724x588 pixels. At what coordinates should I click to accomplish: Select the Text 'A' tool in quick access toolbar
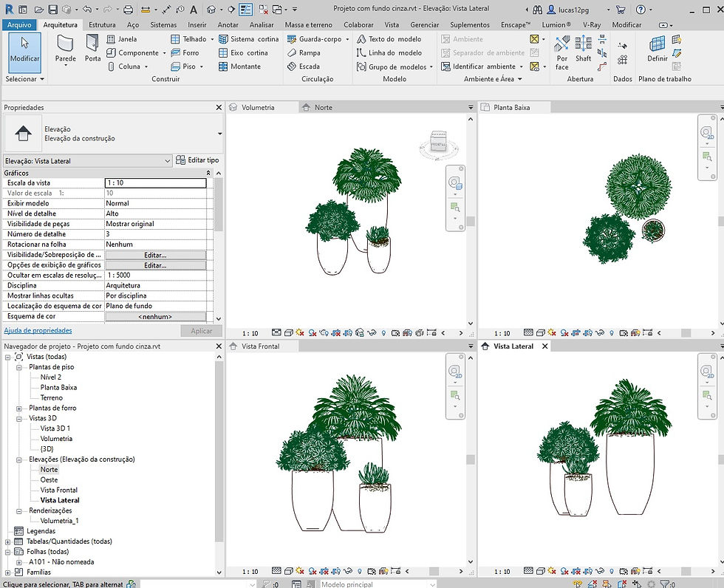(194, 9)
